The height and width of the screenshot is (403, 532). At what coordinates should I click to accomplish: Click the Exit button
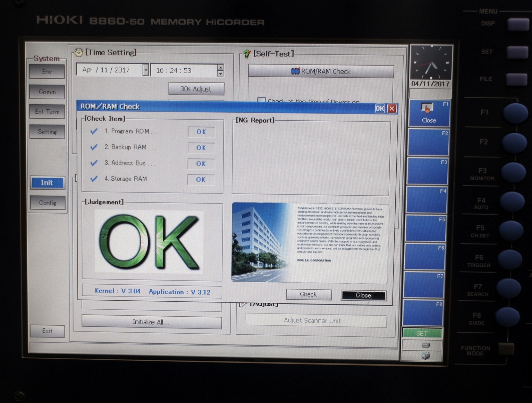[47, 331]
